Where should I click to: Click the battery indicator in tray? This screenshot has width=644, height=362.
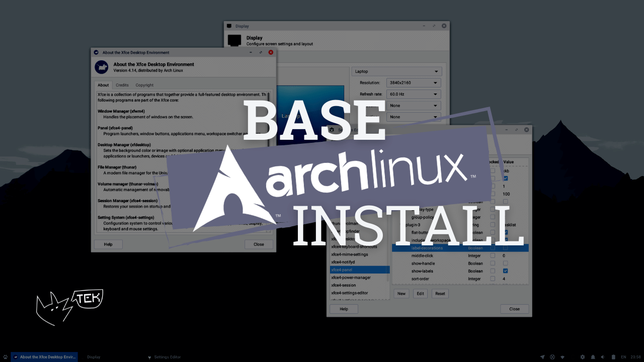tap(612, 357)
